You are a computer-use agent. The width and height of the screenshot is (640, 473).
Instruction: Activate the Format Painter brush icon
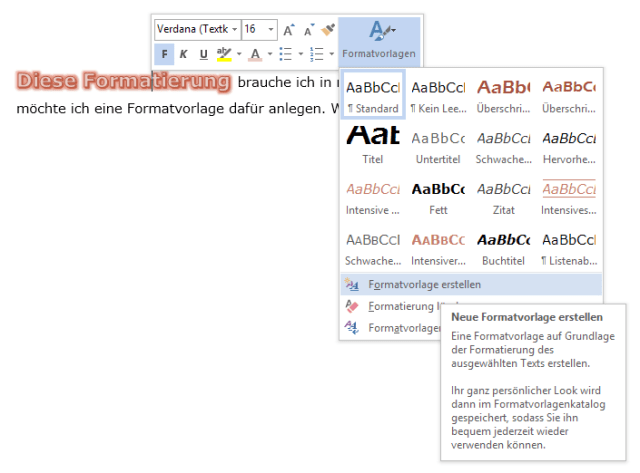(328, 30)
